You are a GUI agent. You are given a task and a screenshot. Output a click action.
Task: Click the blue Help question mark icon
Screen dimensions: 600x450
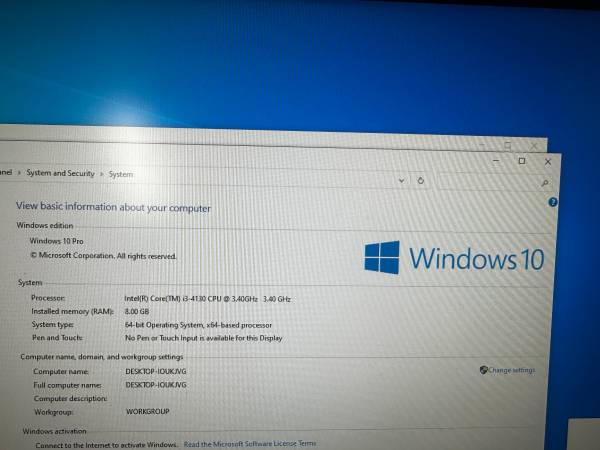(553, 202)
